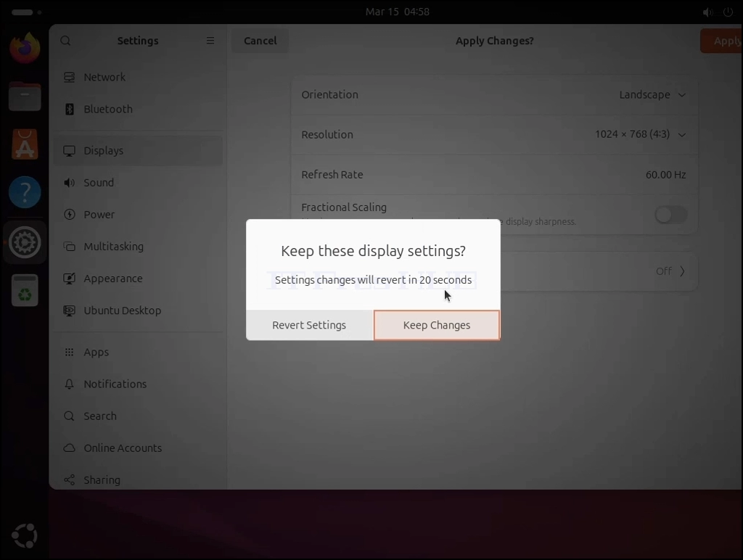Select Online Accounts in the sidebar
The width and height of the screenshot is (743, 560).
[138, 448]
